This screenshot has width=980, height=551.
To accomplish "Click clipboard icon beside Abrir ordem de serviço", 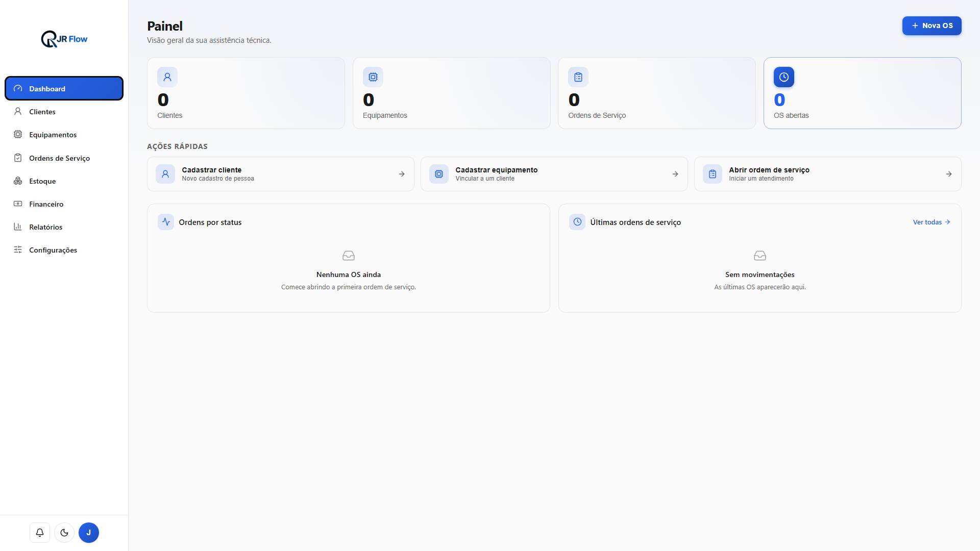I will [x=713, y=174].
